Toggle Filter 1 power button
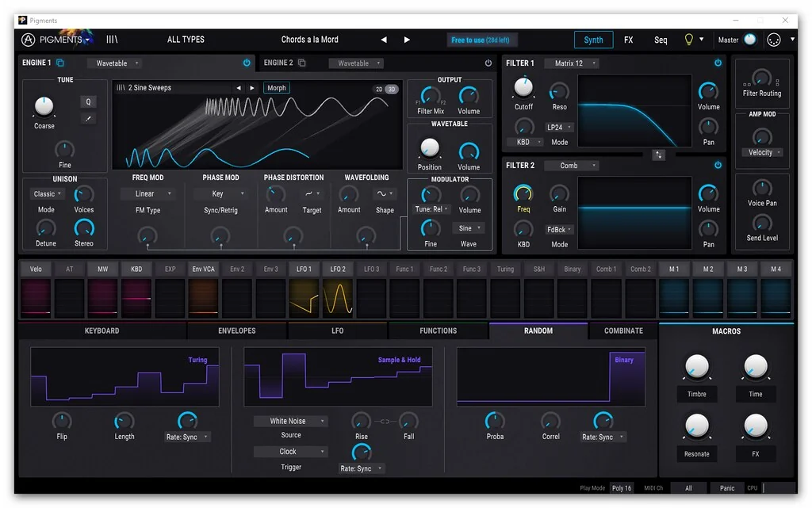The height and width of the screenshot is (508, 812). pyautogui.click(x=718, y=63)
